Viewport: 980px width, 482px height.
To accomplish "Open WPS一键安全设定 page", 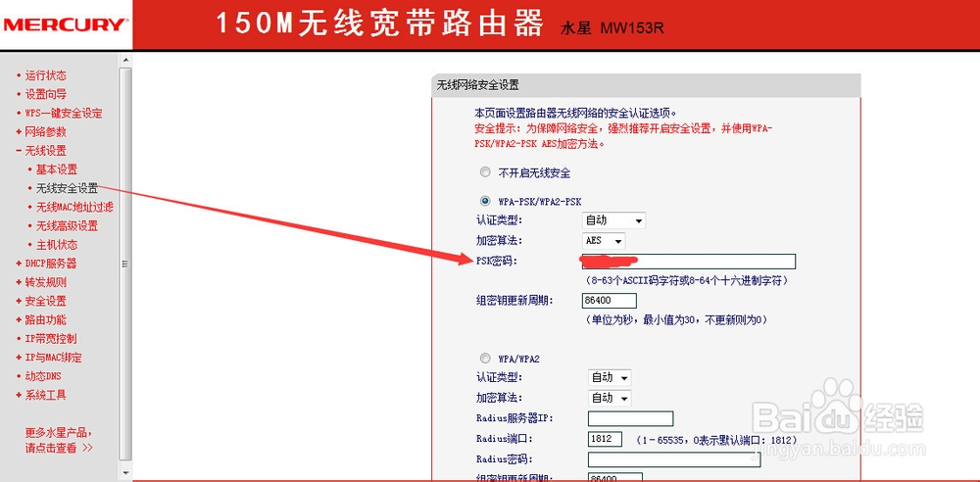I will 63,114.
